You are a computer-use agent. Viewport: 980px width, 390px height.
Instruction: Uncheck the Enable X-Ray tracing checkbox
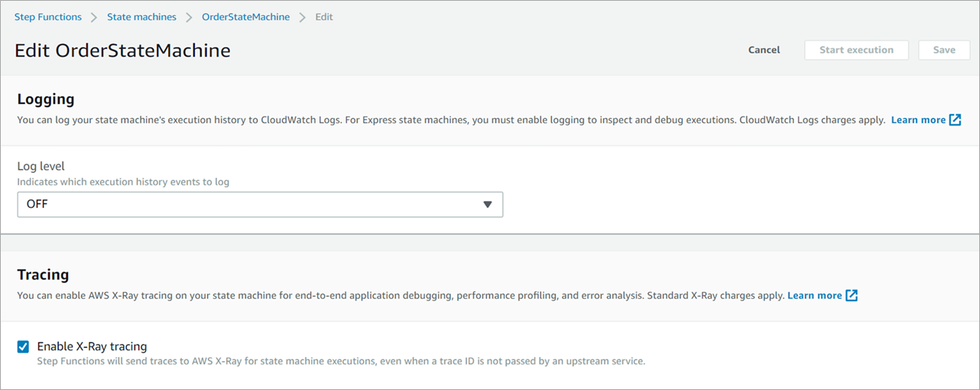[23, 346]
